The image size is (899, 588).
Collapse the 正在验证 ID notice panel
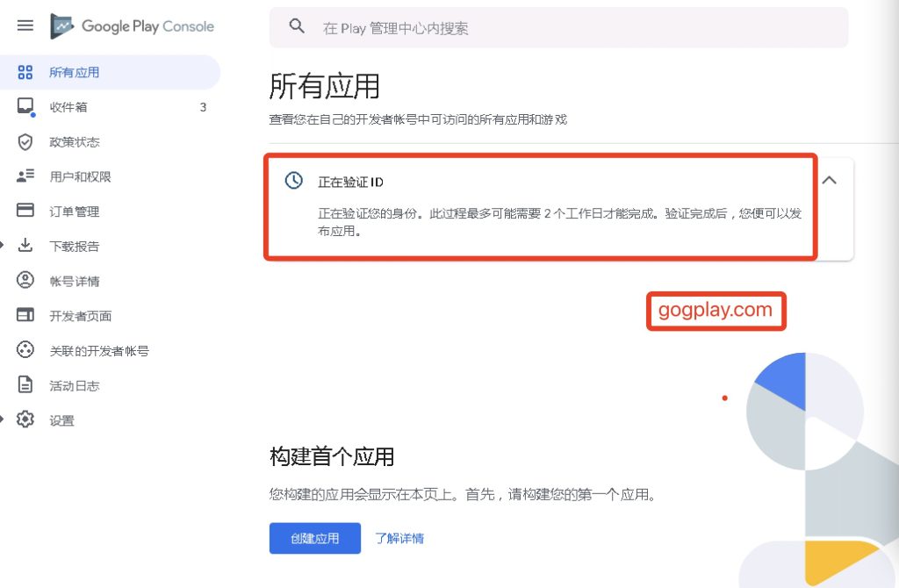(829, 179)
